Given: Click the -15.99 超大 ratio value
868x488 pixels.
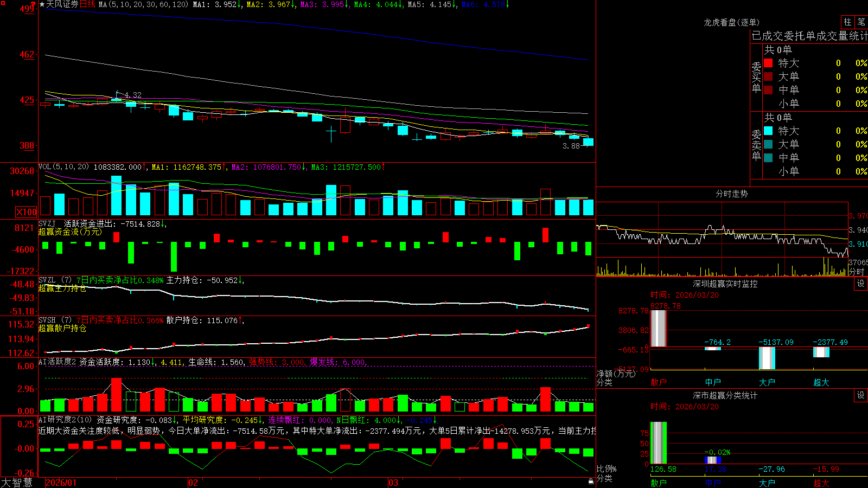Looking at the screenshot, I should 826,469.
